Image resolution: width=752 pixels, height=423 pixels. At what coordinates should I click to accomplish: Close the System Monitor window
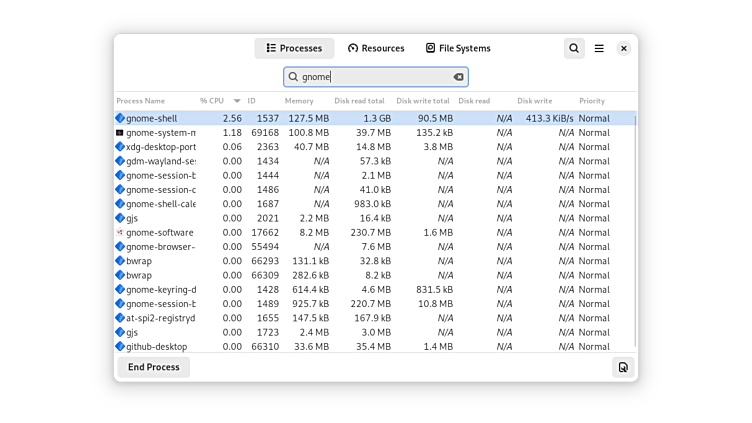[x=624, y=48]
